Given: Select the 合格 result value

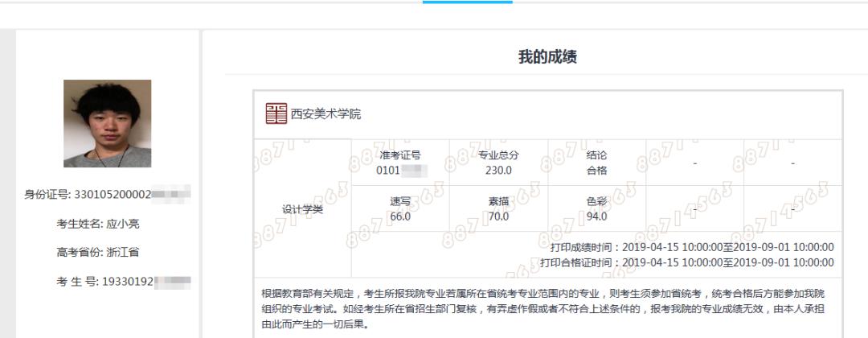Looking at the screenshot, I should [596, 171].
